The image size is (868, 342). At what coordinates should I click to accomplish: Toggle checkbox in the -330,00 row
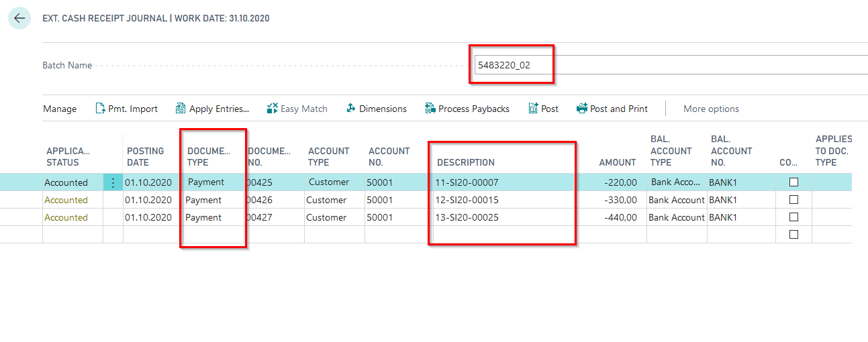click(793, 200)
